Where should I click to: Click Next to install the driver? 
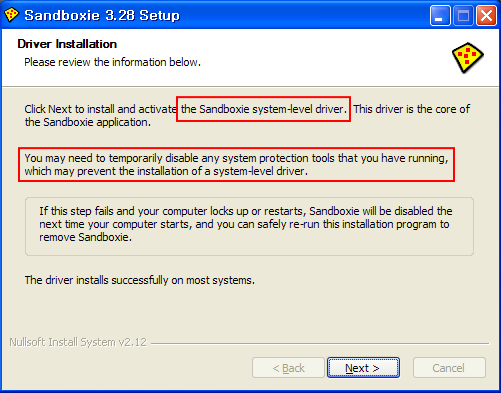(x=363, y=368)
